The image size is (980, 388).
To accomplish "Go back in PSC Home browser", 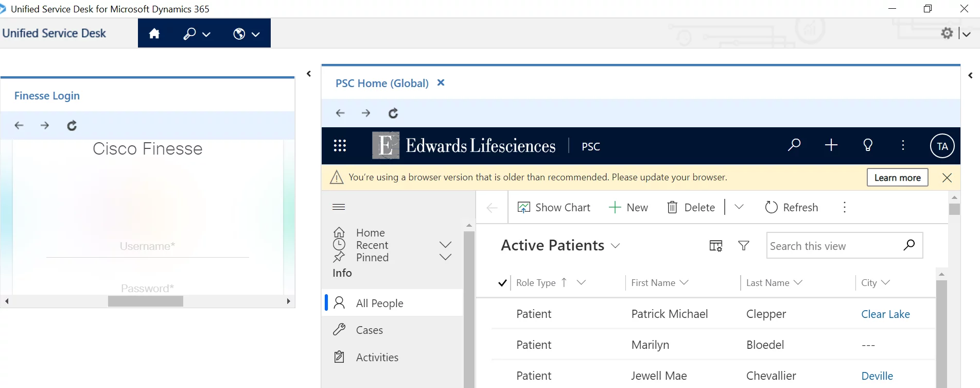I will pos(340,113).
